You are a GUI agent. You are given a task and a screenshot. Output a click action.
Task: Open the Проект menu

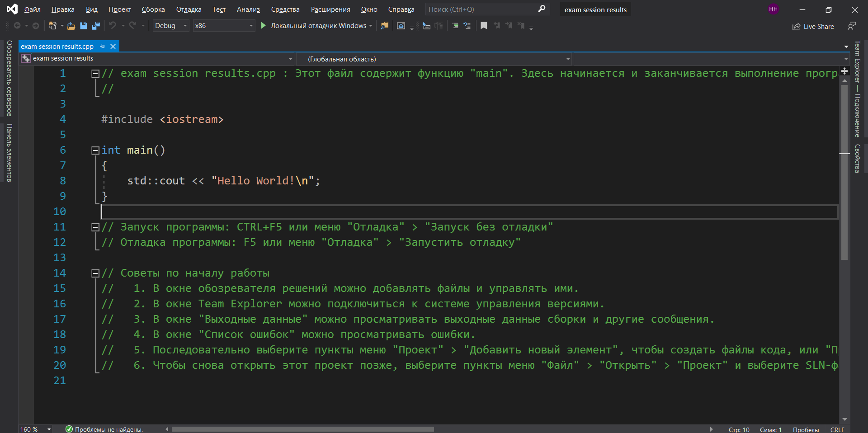[x=120, y=9]
